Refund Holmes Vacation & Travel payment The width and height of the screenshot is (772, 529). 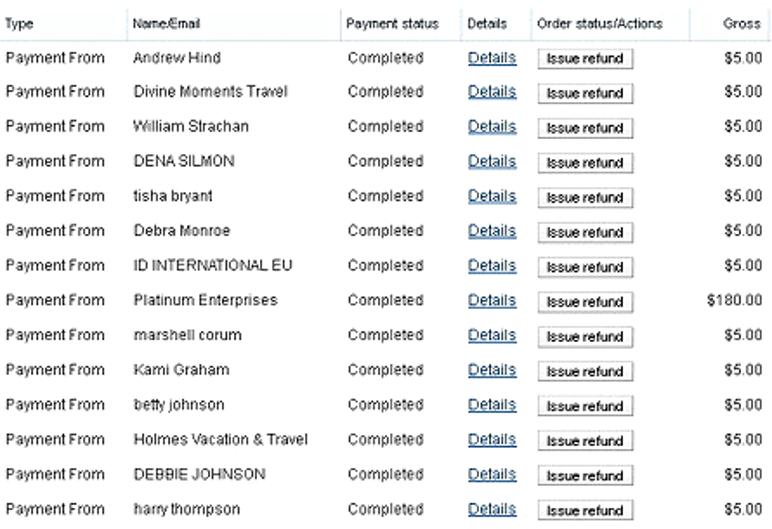click(585, 441)
